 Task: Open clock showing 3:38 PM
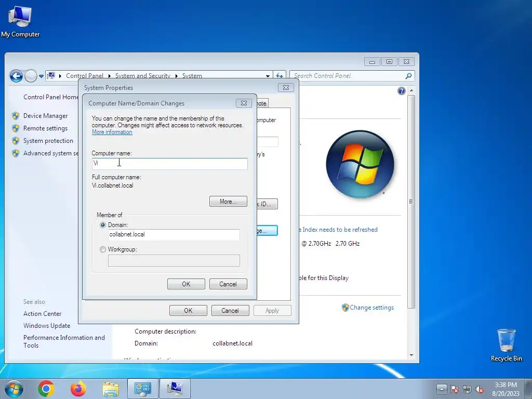click(506, 389)
